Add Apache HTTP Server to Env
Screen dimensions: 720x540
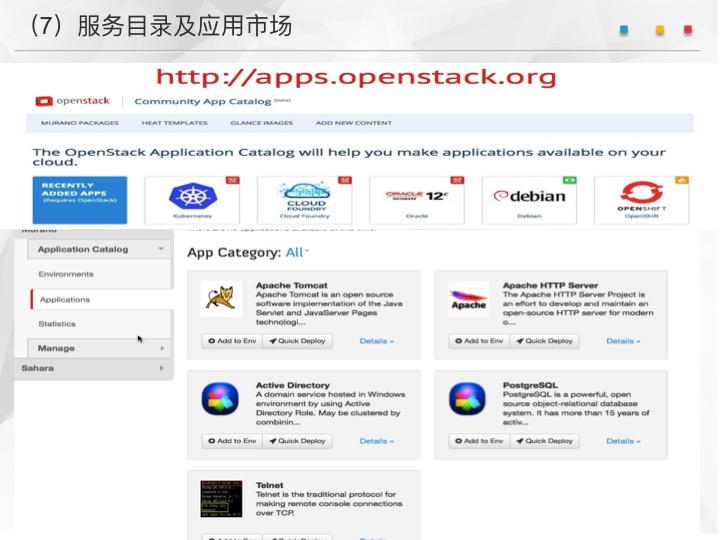tap(479, 341)
